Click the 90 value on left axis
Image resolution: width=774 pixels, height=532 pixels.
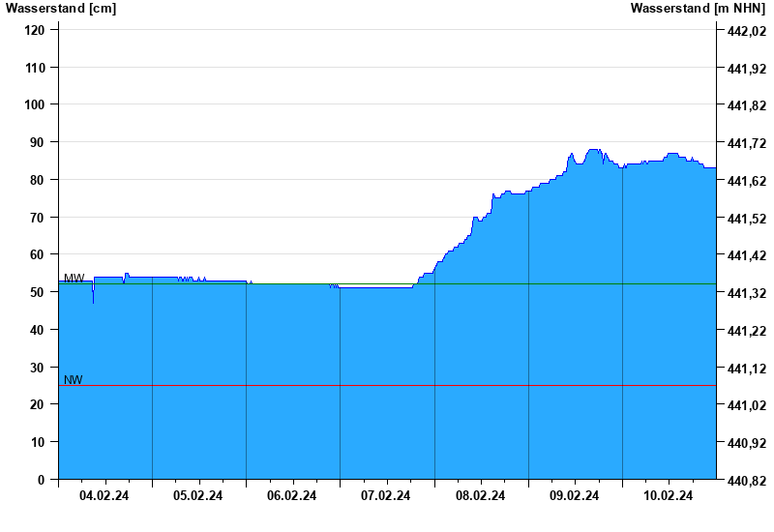pos(38,142)
